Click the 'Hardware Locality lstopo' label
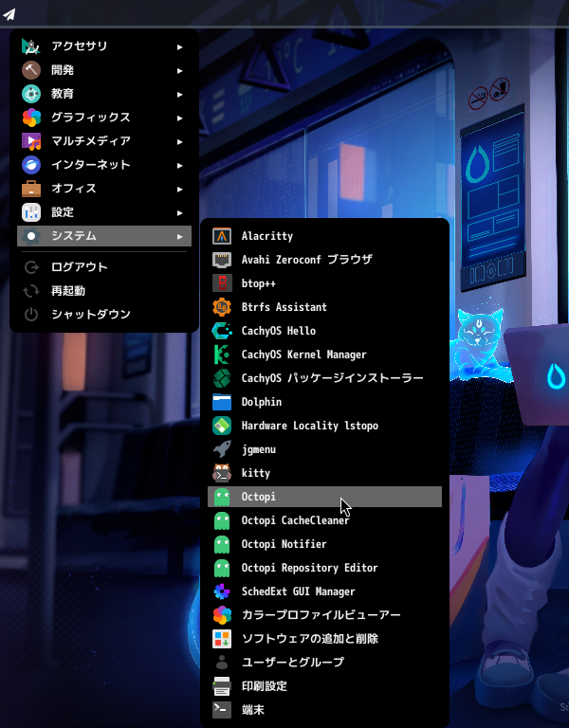This screenshot has height=728, width=569. [x=310, y=426]
